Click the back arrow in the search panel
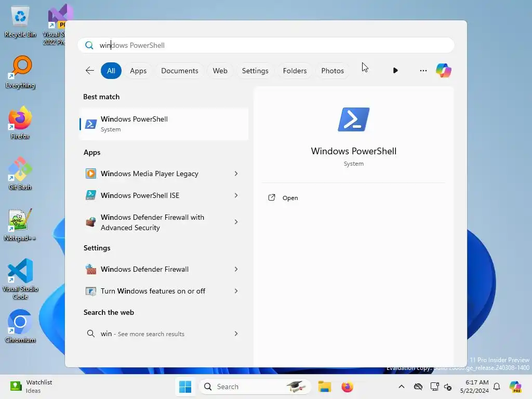 90,71
